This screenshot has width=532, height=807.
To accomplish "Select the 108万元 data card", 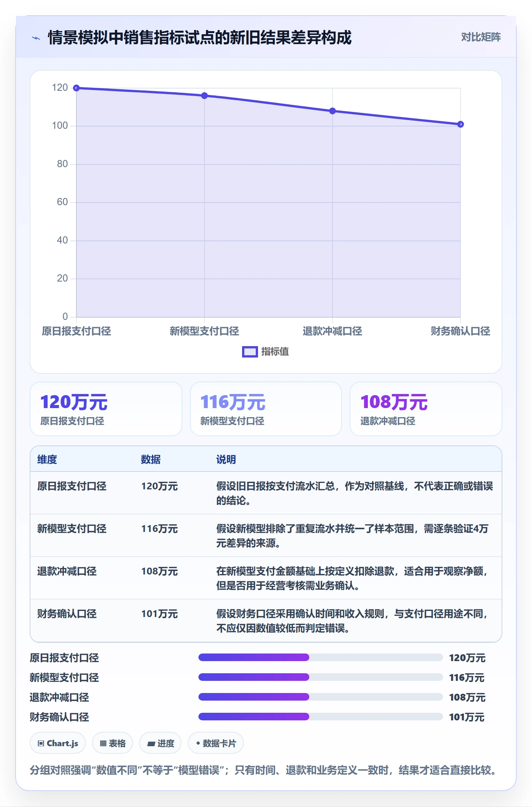I will coord(426,409).
